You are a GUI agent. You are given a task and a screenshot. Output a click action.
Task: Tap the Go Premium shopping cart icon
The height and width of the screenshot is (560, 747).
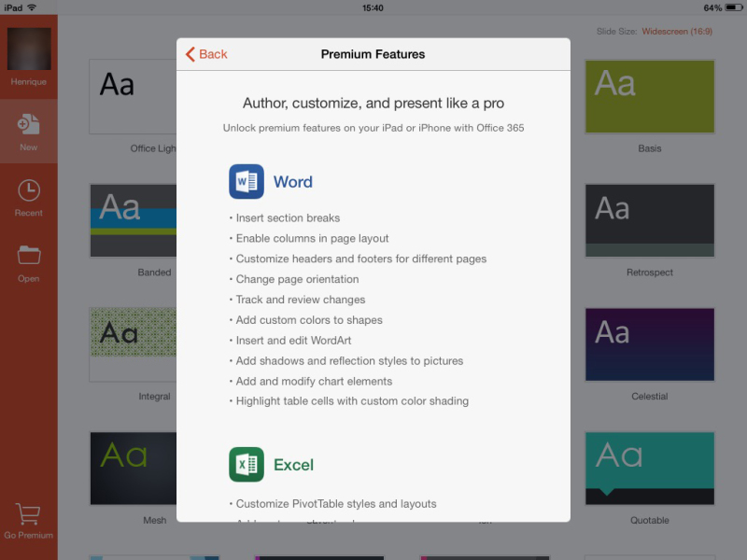(x=28, y=515)
